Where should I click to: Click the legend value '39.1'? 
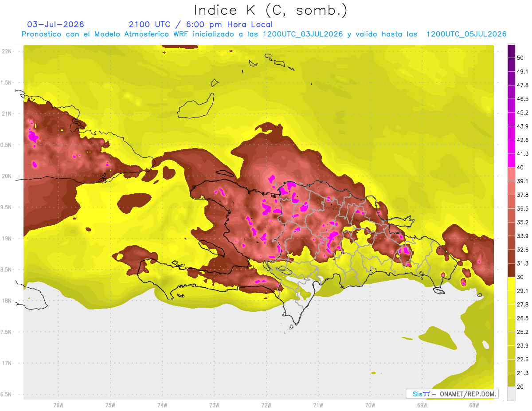click(x=523, y=181)
